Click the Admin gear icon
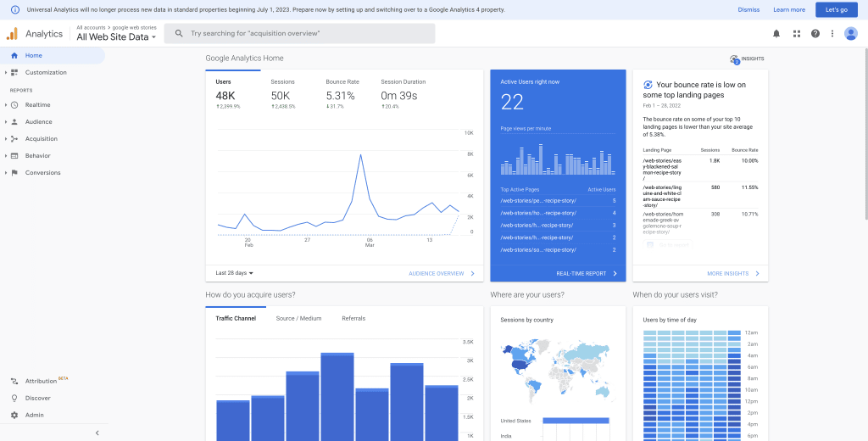The height and width of the screenshot is (441, 868). [14, 415]
